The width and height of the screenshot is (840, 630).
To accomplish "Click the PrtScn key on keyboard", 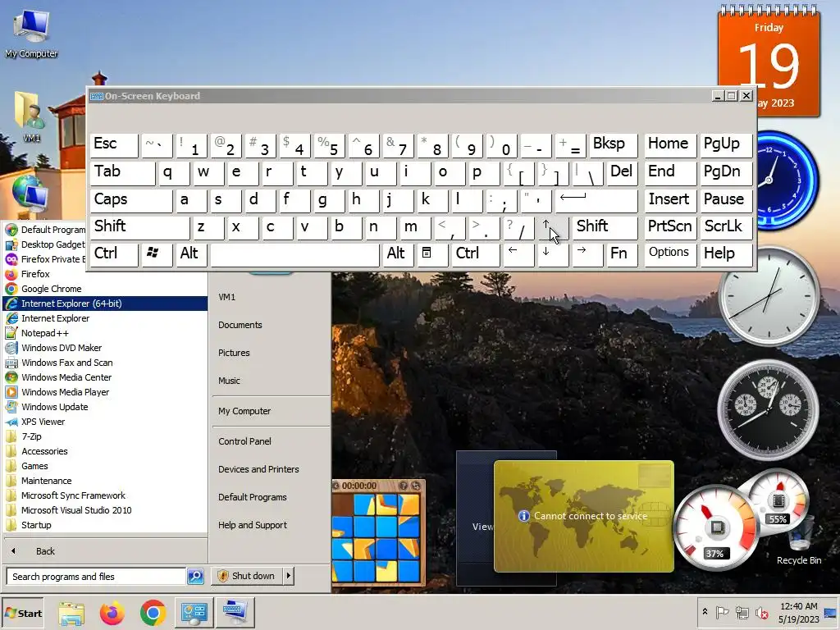I will [x=670, y=227].
